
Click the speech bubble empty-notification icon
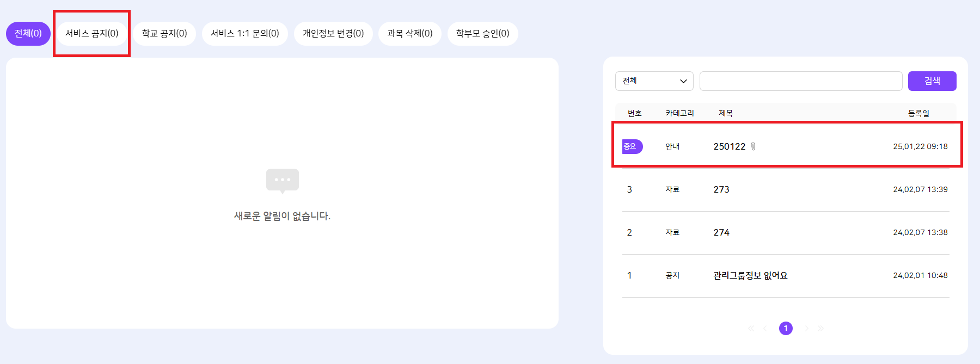[282, 181]
